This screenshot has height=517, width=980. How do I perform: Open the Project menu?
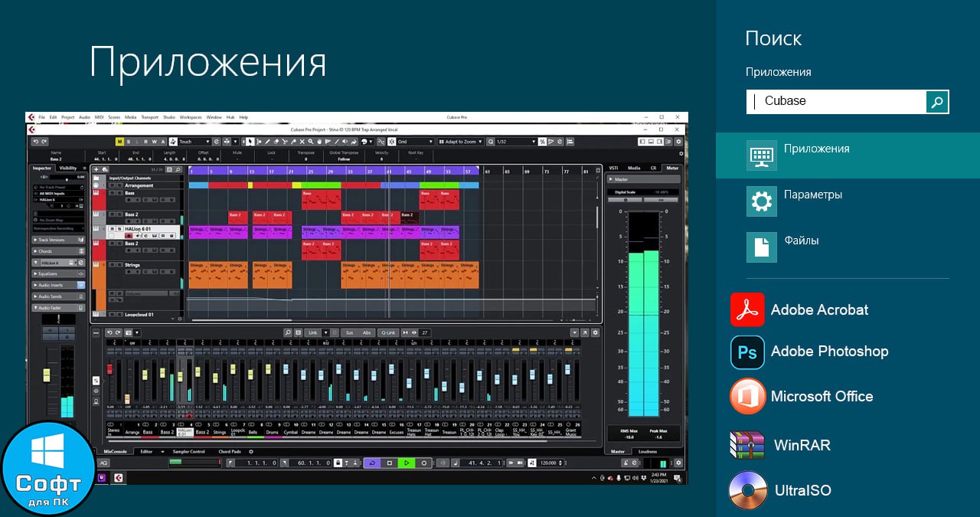coord(67,117)
